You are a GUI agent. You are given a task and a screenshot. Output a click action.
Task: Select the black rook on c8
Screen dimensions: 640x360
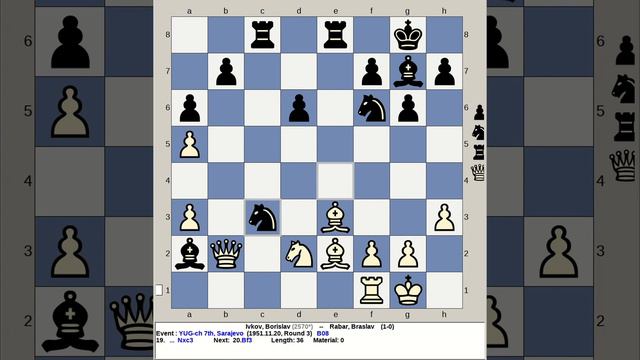(x=262, y=35)
